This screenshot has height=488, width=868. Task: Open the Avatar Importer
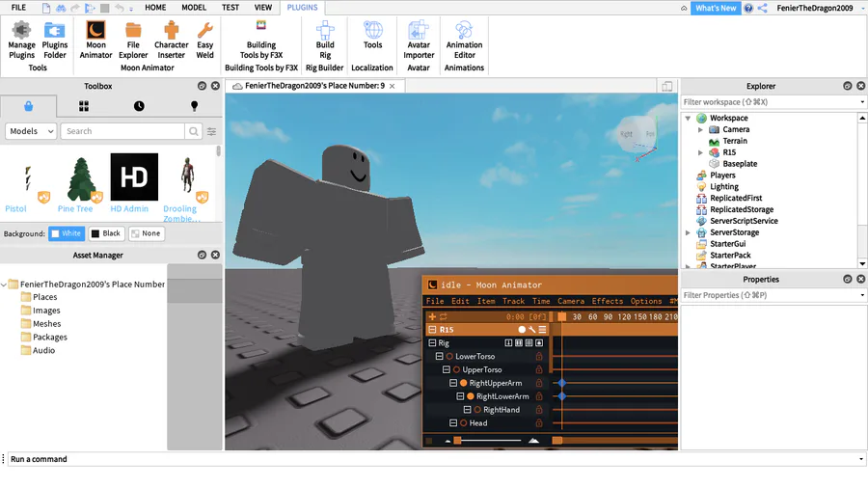[x=419, y=40]
